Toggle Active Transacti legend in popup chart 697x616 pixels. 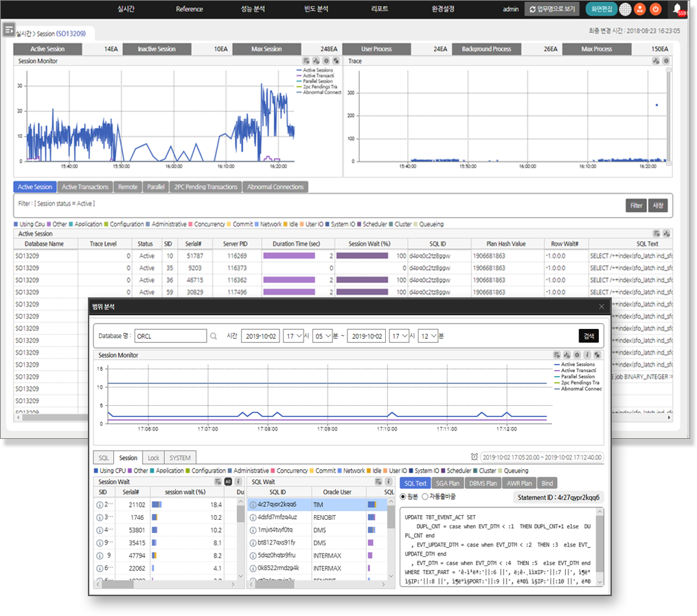pyautogui.click(x=575, y=371)
